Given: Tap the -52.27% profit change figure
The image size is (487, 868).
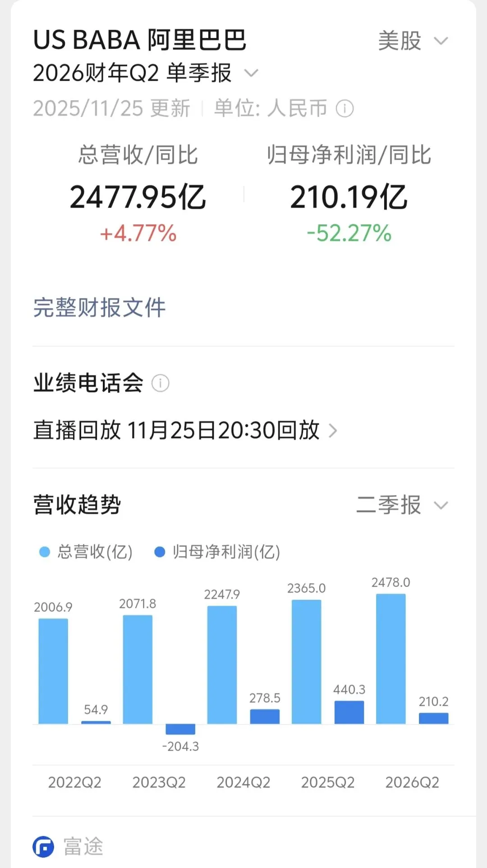Looking at the screenshot, I should click(x=349, y=233).
